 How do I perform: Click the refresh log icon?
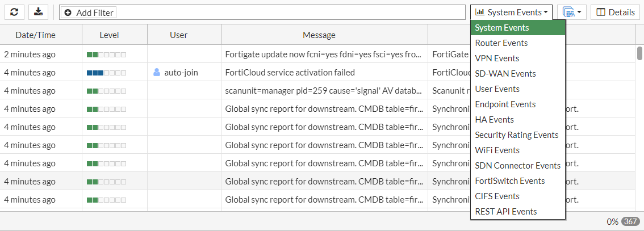tap(14, 12)
